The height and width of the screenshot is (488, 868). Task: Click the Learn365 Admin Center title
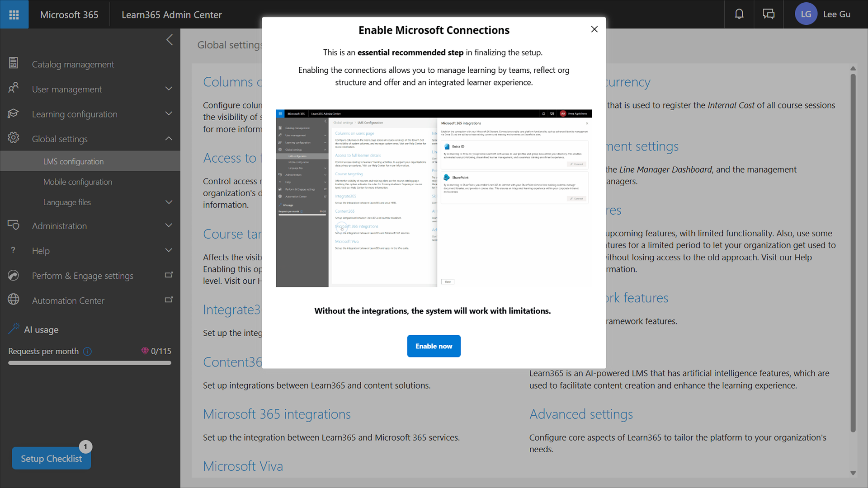point(172,14)
